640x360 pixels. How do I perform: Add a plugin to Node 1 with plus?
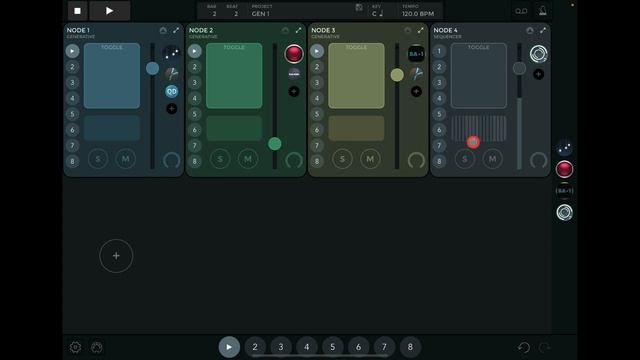(x=171, y=109)
